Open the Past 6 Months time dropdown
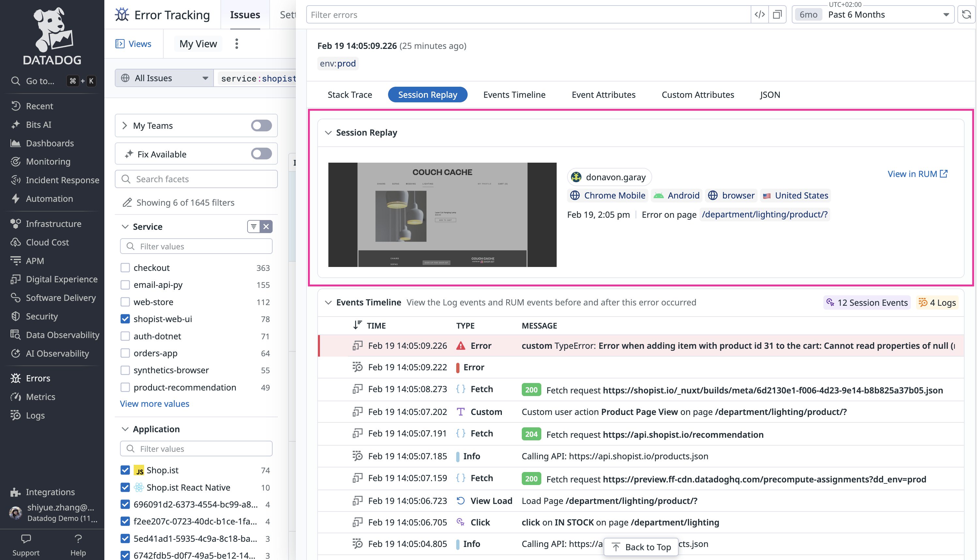The width and height of the screenshot is (977, 560). [873, 15]
